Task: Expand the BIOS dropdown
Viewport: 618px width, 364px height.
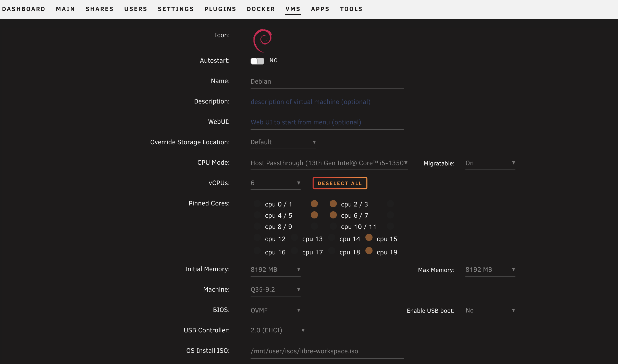Action: (x=275, y=310)
